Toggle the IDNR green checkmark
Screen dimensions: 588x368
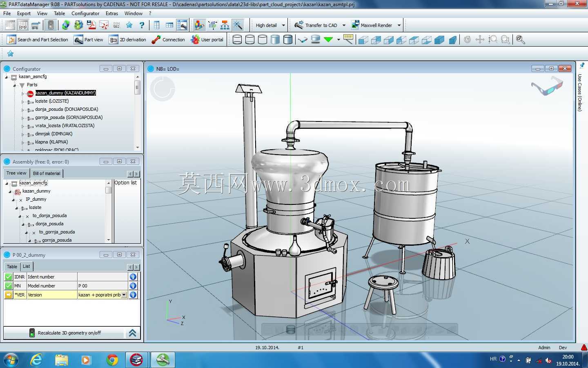[8, 277]
